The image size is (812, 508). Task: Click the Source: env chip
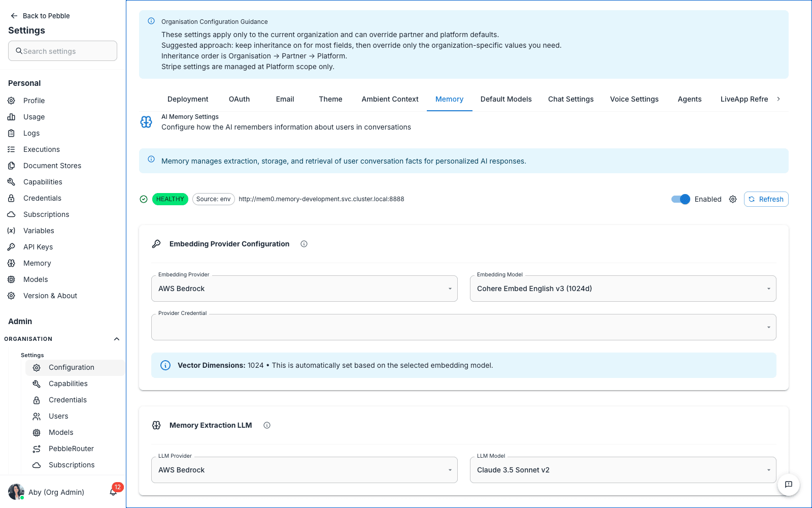click(x=213, y=199)
